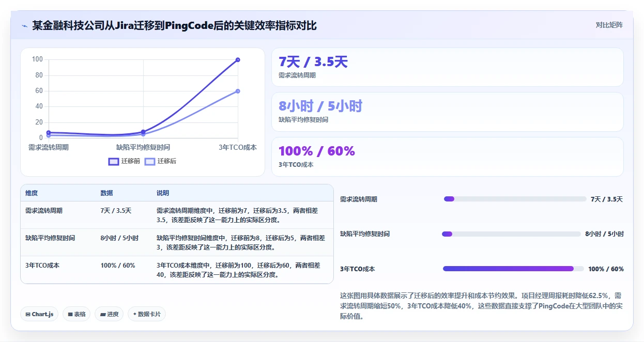Click the y-axis value 100
644x342 pixels.
click(x=37, y=59)
